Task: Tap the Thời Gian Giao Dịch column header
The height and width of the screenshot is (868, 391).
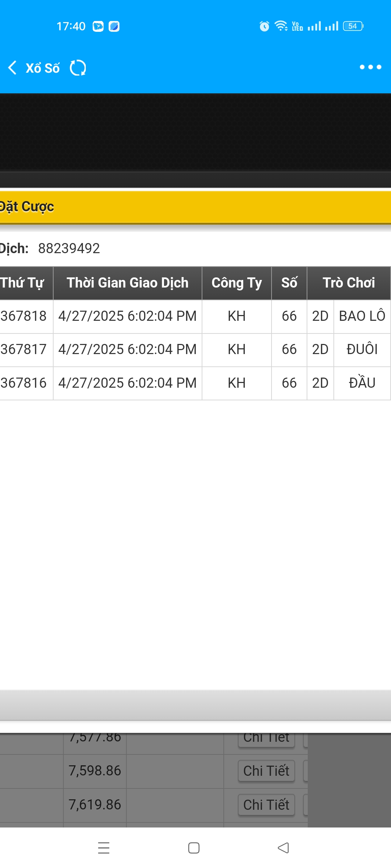Action: [127, 283]
